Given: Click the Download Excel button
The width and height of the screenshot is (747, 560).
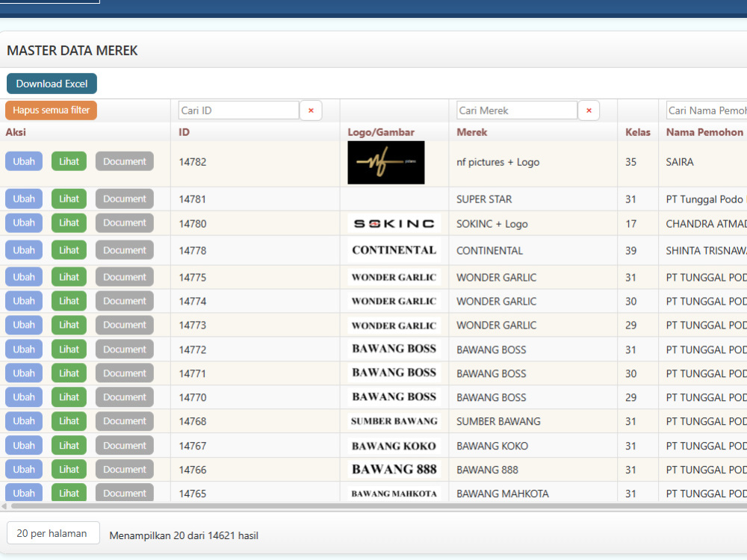Looking at the screenshot, I should [x=52, y=84].
